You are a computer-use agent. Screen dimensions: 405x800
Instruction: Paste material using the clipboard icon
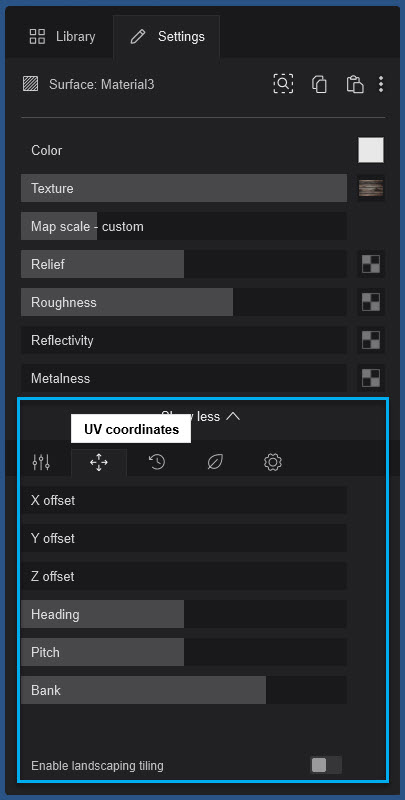point(355,84)
